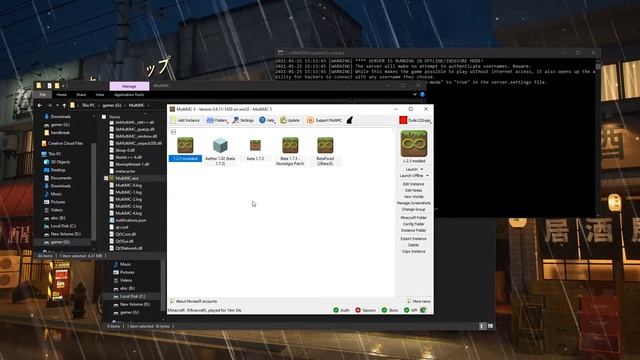Click Launch Offline
Viewport: 640px width, 360px height.
[x=411, y=176]
